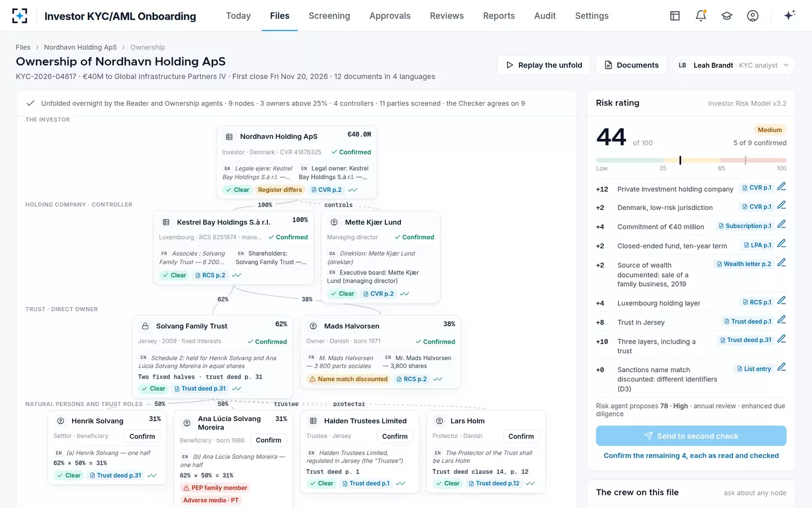Edit the Closed-ended fund factor
Viewport: 812px width, 508px height.
click(782, 244)
